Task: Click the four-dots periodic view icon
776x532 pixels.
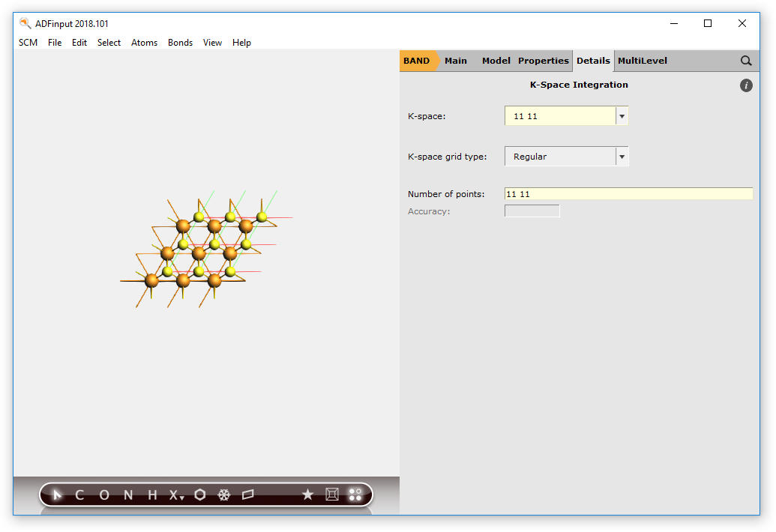Action: [x=355, y=495]
